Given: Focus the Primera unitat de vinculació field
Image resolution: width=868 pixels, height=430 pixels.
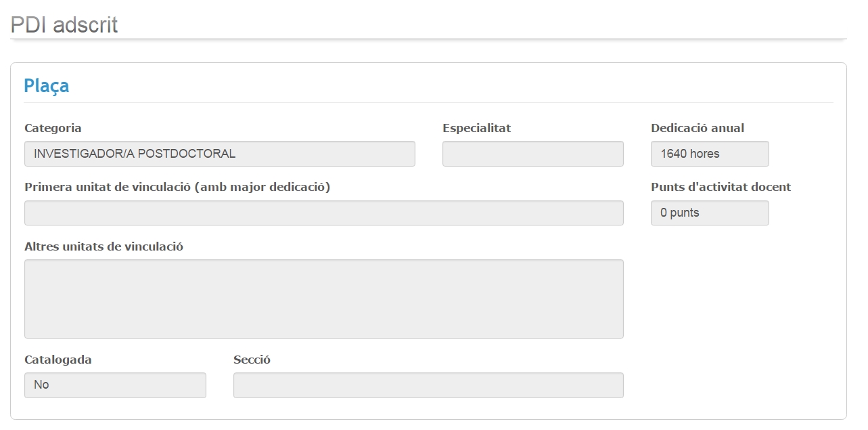Looking at the screenshot, I should (323, 213).
